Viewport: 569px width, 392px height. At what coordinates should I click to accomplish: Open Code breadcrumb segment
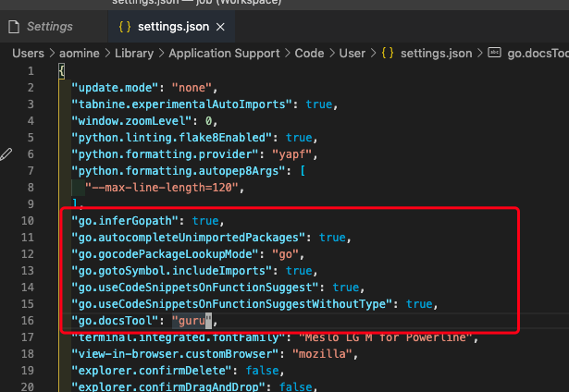[x=309, y=54]
